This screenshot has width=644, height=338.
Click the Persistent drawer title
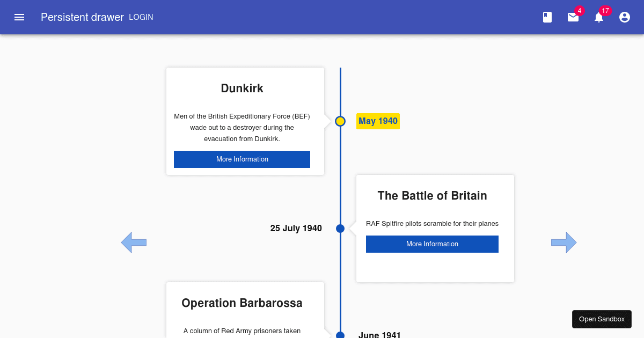click(x=82, y=17)
